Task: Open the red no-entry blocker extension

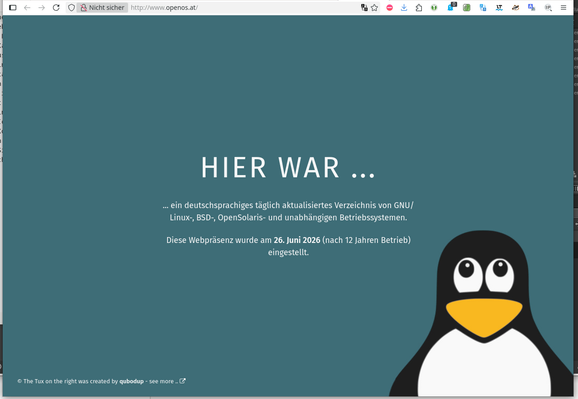Action: click(x=390, y=7)
